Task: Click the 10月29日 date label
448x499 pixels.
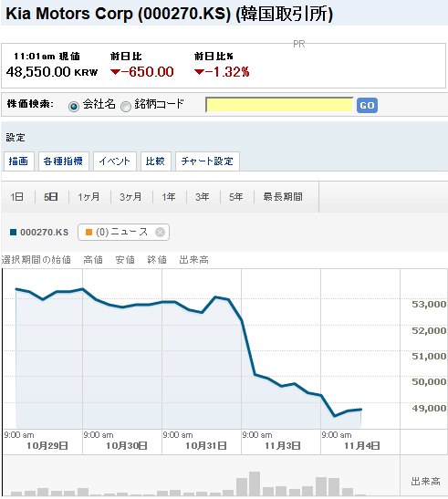Action: [x=47, y=446]
